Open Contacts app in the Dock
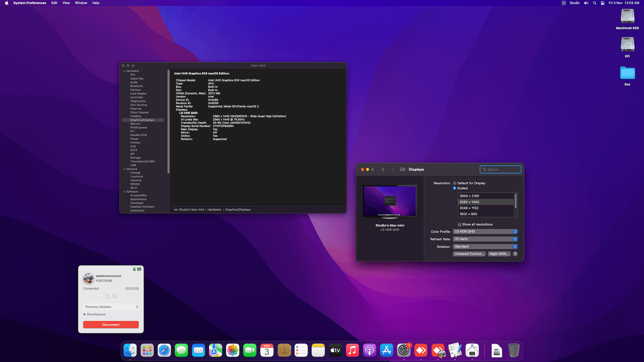Image resolution: width=644 pixels, height=362 pixels. [284, 351]
